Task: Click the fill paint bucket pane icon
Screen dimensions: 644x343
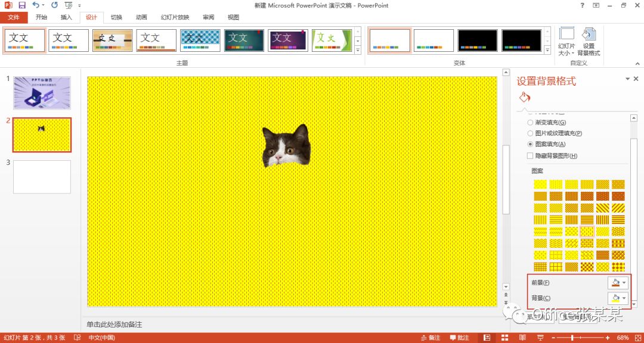Action: (x=525, y=97)
